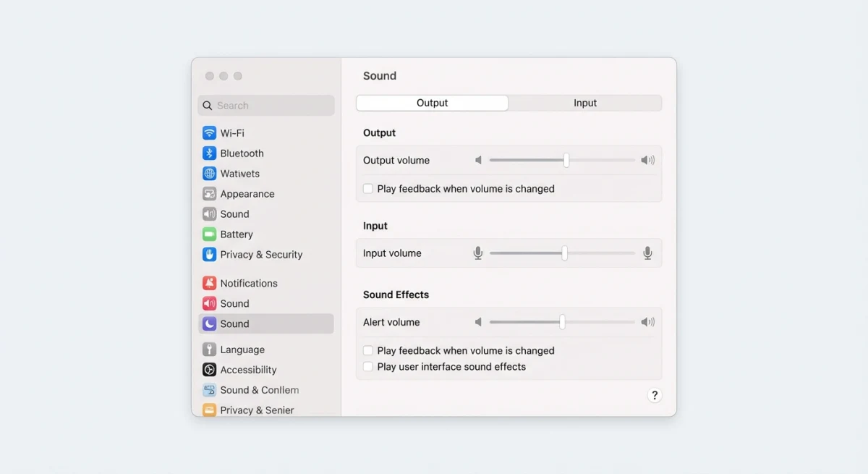Click the Alert volume slider

pyautogui.click(x=562, y=322)
